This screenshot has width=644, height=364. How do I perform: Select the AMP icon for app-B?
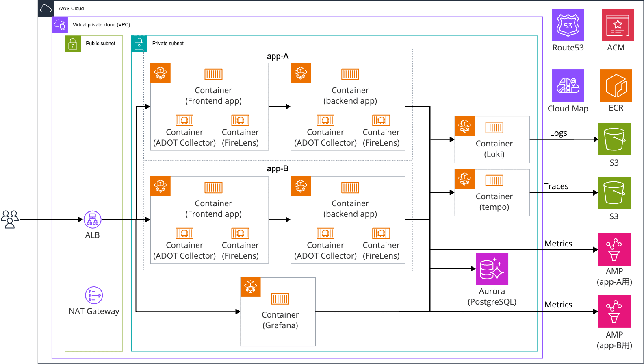pyautogui.click(x=614, y=312)
